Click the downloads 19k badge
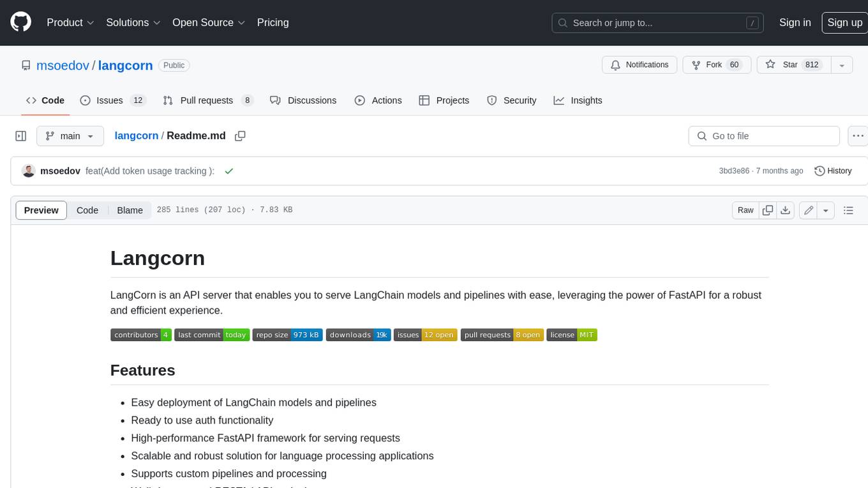Image resolution: width=868 pixels, height=488 pixels. coord(358,335)
